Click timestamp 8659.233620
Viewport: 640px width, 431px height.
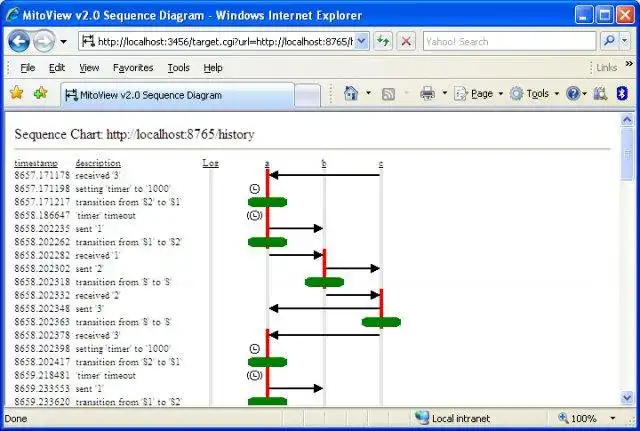[42, 402]
